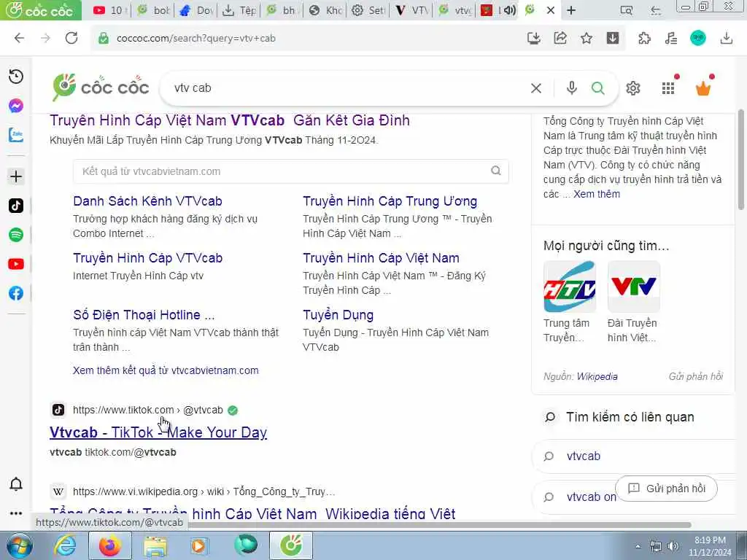
Task: Switch to the Khc tab
Action: tap(325, 10)
